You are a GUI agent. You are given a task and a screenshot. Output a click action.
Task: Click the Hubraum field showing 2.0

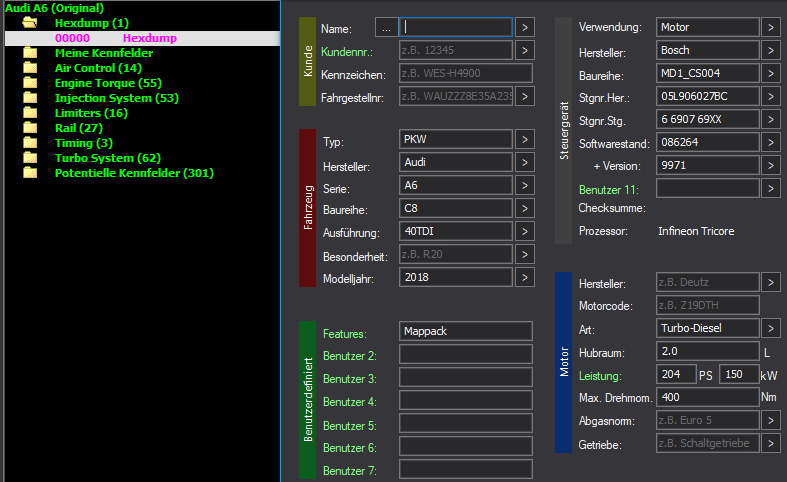click(708, 351)
